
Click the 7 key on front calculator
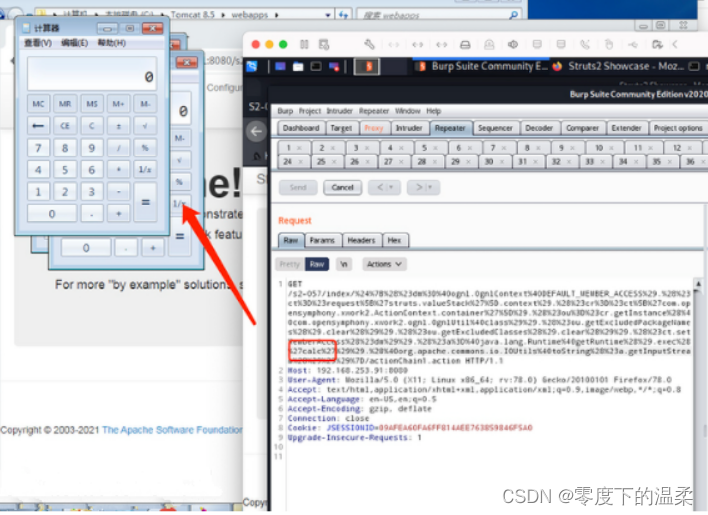[x=38, y=148]
